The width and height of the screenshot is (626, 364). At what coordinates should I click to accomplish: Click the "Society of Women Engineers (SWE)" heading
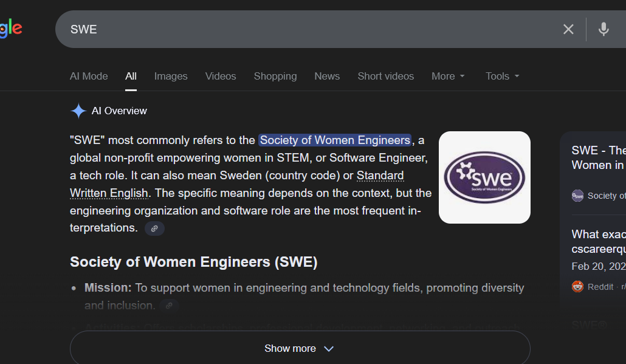click(x=194, y=262)
